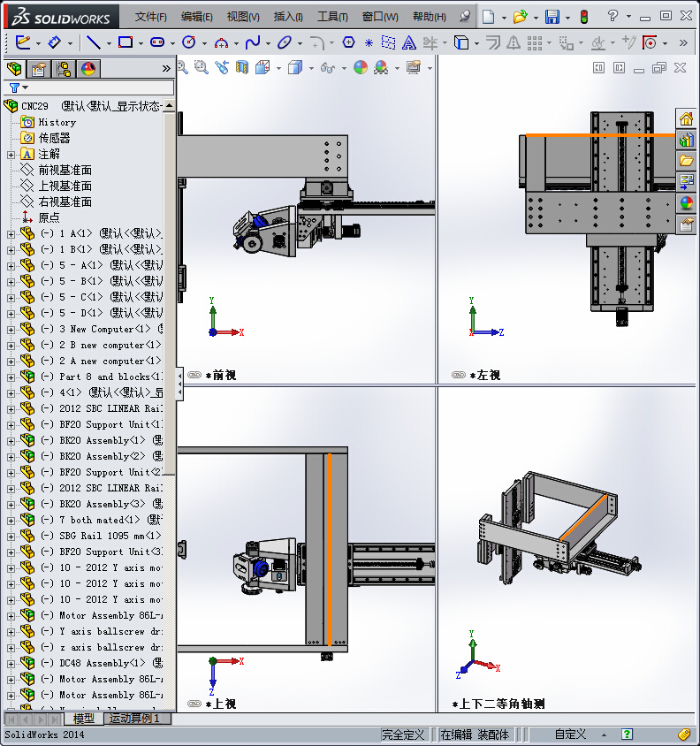
Task: Click the 自定义 status bar unit setting
Action: pyautogui.click(x=571, y=735)
